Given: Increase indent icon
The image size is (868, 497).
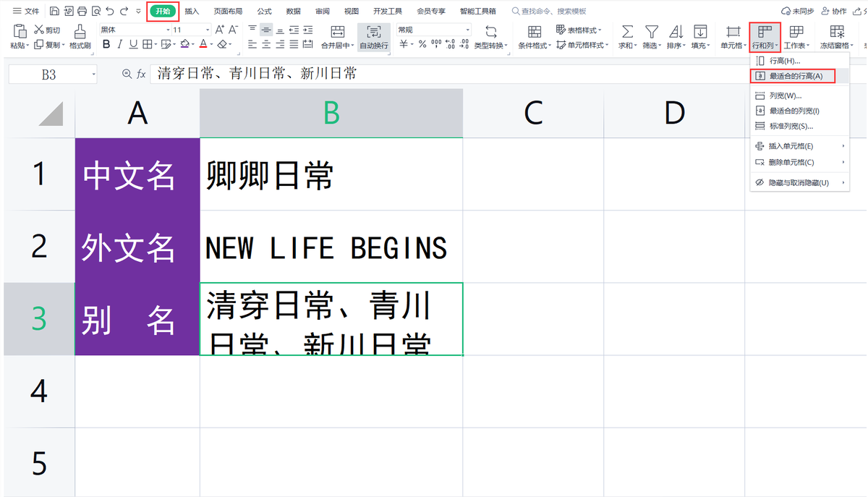Looking at the screenshot, I should tap(307, 30).
